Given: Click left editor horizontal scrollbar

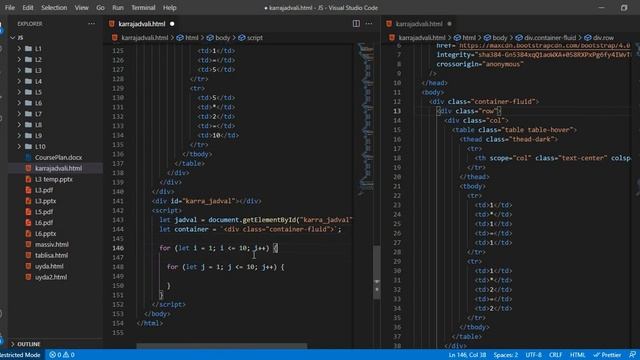Looking at the screenshot, I should (222, 346).
